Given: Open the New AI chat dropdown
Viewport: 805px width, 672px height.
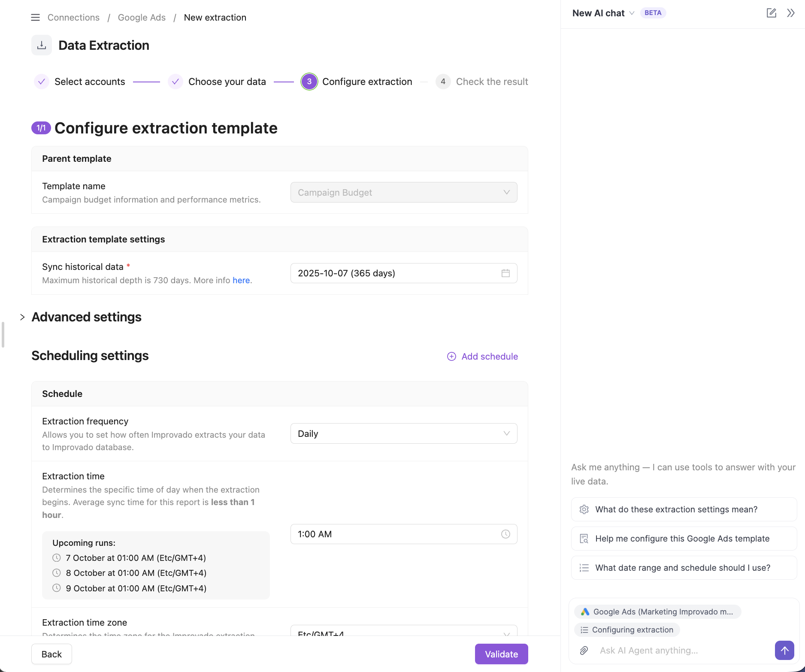Looking at the screenshot, I should pyautogui.click(x=603, y=13).
